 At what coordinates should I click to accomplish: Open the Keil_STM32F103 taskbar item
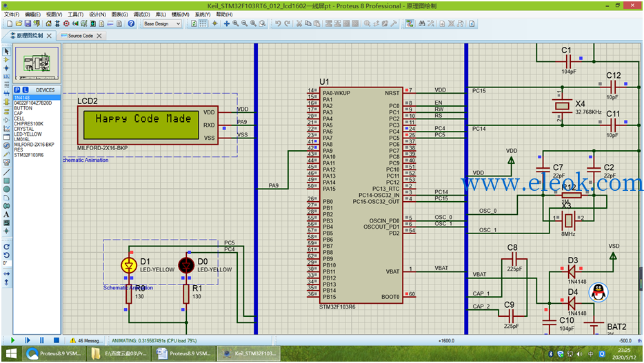[x=249, y=353]
